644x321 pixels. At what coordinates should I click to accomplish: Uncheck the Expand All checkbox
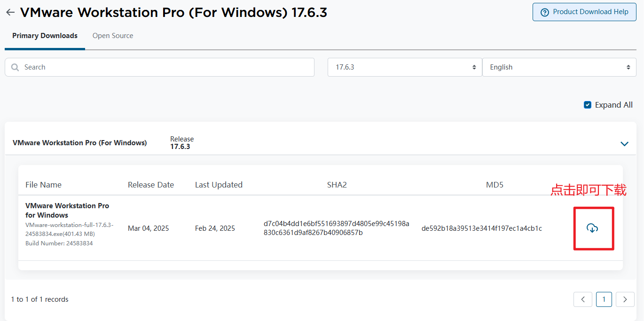point(587,105)
